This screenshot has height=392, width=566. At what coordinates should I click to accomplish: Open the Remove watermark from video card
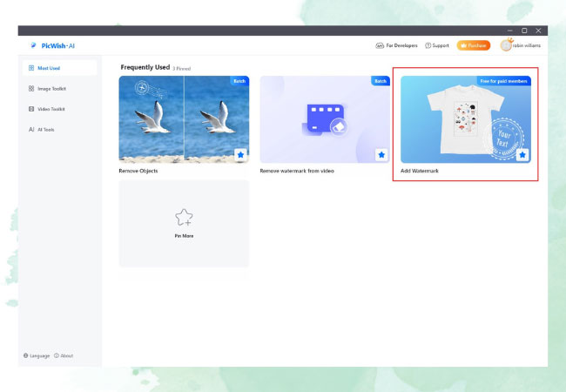pos(325,119)
